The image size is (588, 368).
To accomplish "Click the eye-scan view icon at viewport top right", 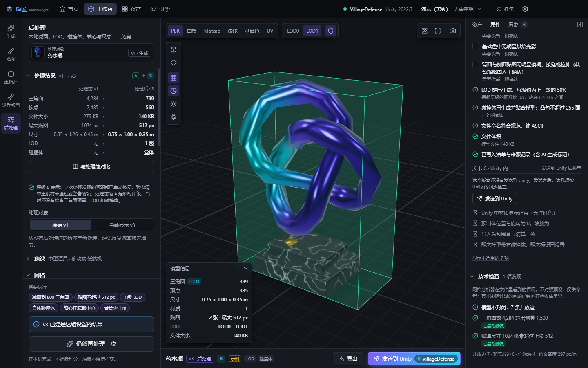I will coord(425,31).
